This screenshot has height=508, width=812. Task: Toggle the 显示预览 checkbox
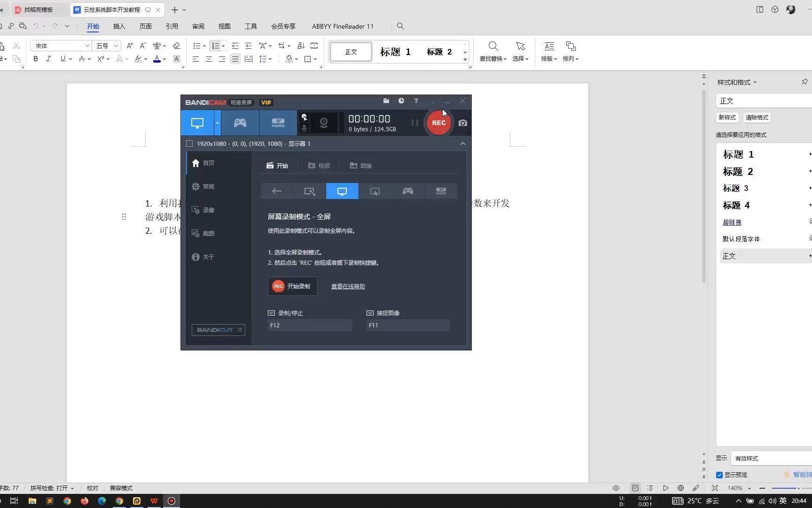719,475
